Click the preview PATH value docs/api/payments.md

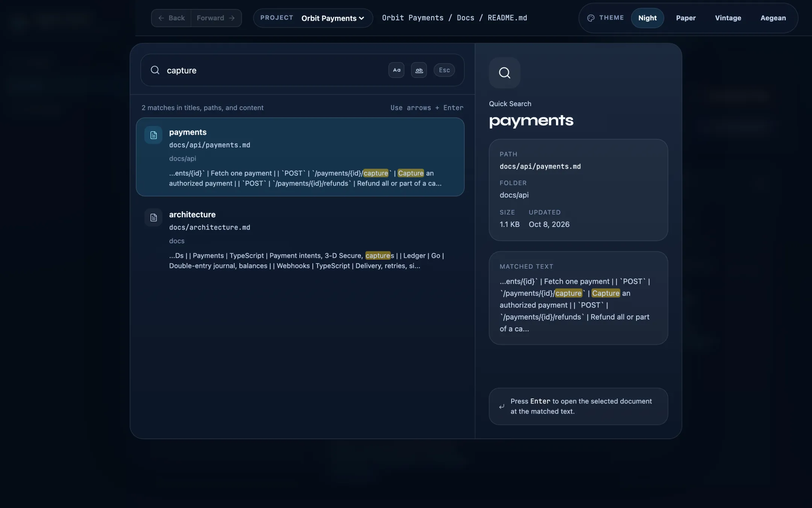540,167
